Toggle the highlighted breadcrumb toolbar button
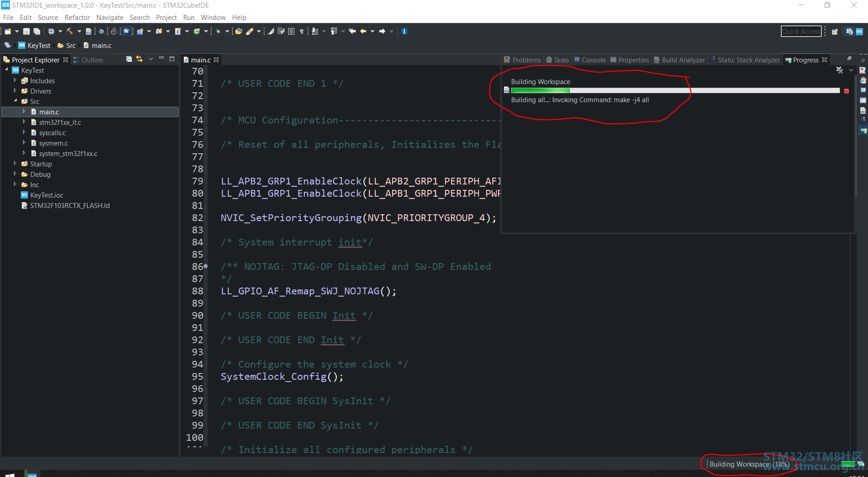The width and height of the screenshot is (868, 477). click(x=127, y=31)
